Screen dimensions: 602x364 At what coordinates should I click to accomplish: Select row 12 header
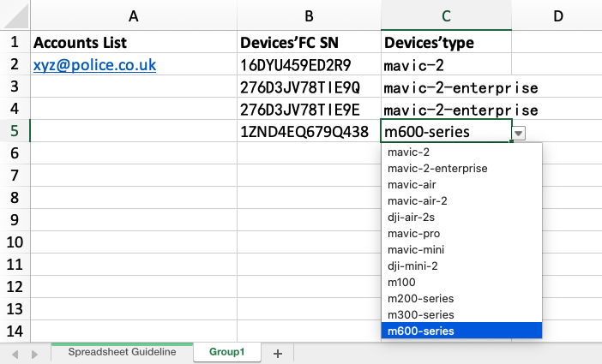pyautogui.click(x=15, y=287)
